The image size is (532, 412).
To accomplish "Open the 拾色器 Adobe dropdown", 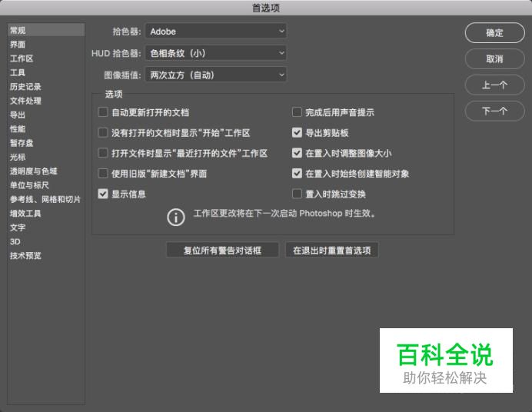I will 216,32.
